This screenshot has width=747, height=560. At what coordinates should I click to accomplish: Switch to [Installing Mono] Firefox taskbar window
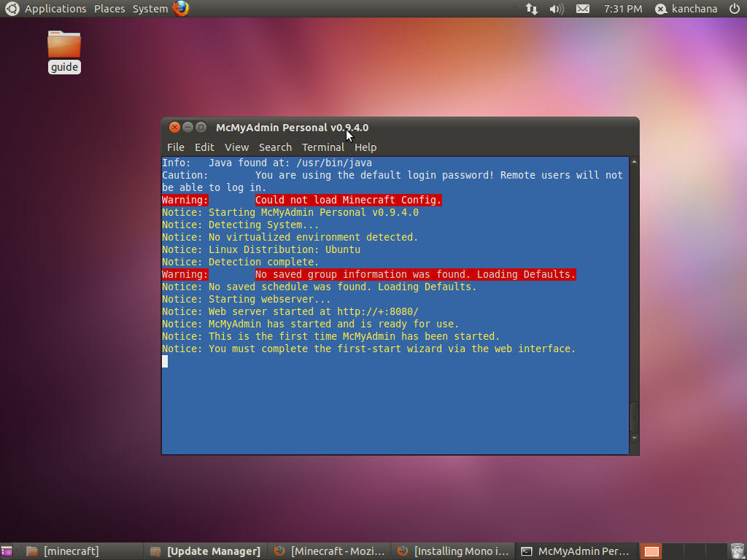click(x=452, y=551)
